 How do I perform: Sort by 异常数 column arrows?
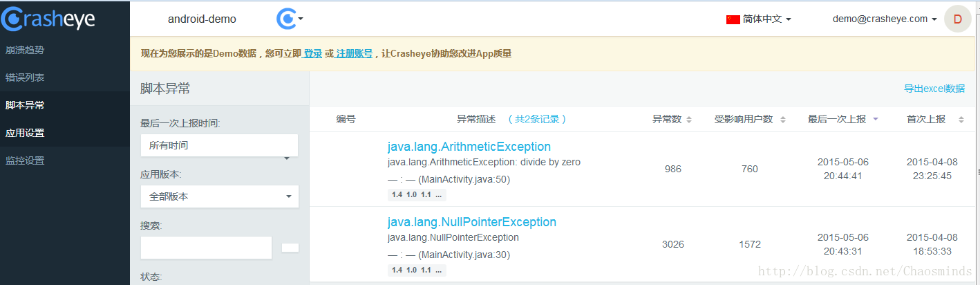click(688, 119)
